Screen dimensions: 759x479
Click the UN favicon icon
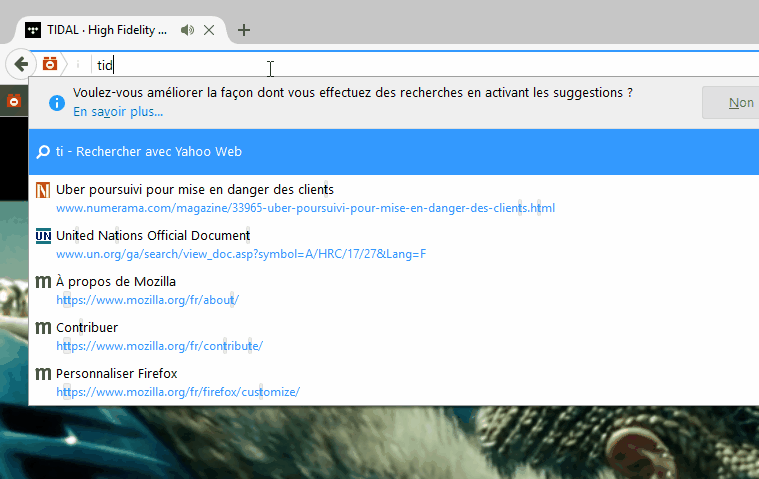(x=43, y=236)
